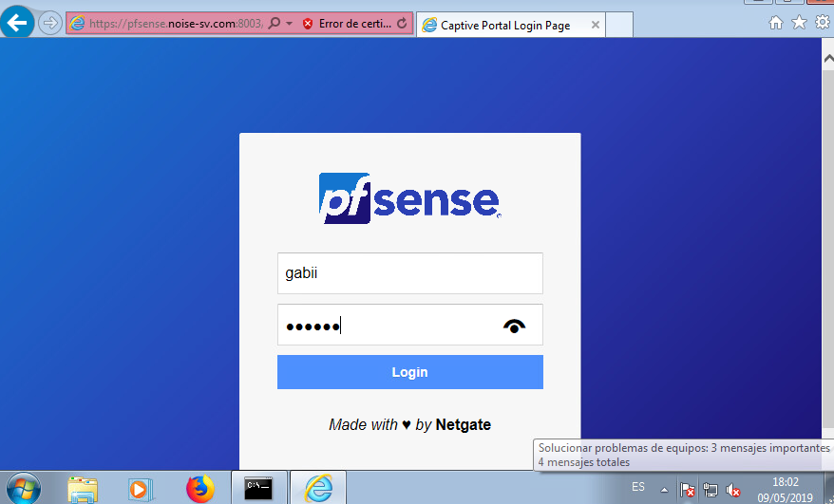Click inside the password field

pyautogui.click(x=410, y=325)
